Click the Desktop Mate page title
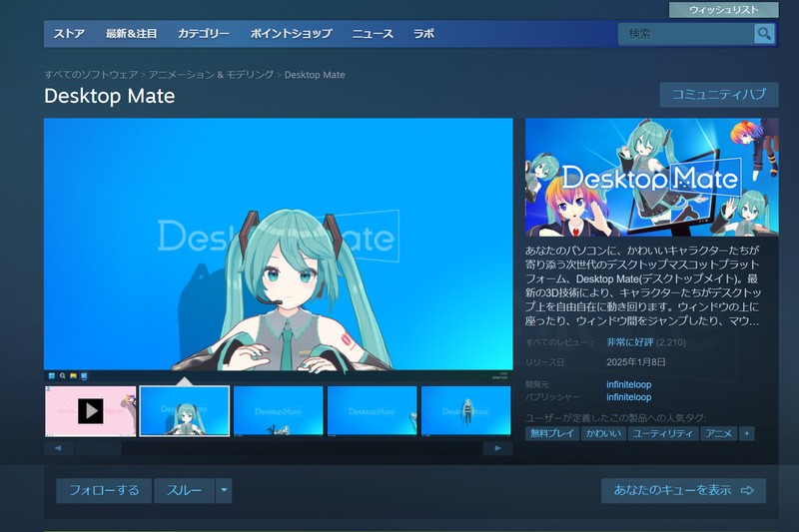 pyautogui.click(x=110, y=96)
